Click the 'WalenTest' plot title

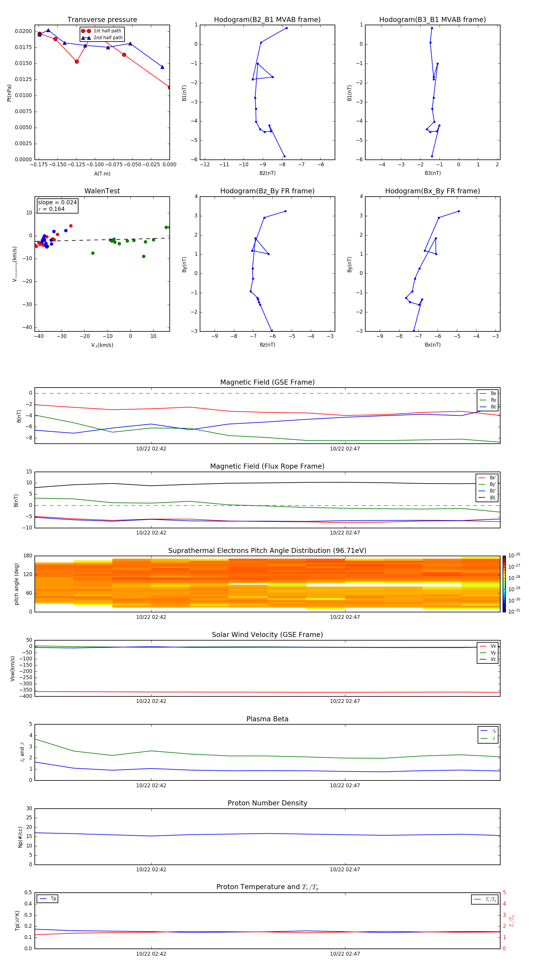pos(102,191)
